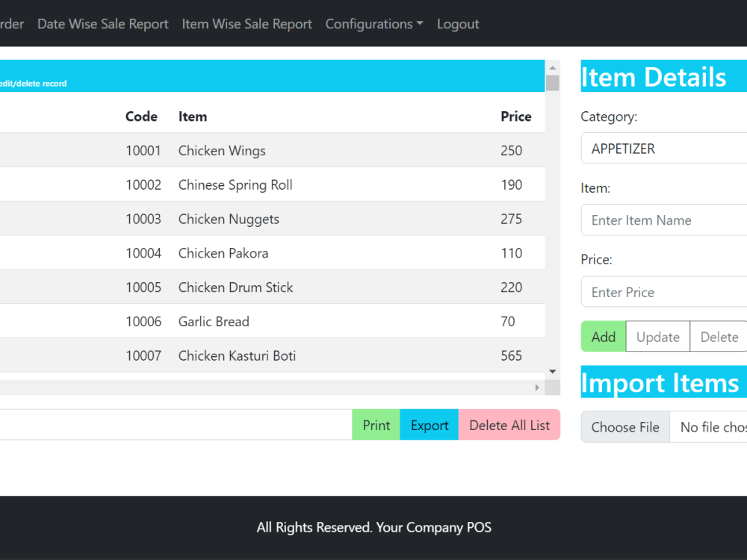This screenshot has width=747, height=560.
Task: Click price 250 cell
Action: click(x=511, y=151)
